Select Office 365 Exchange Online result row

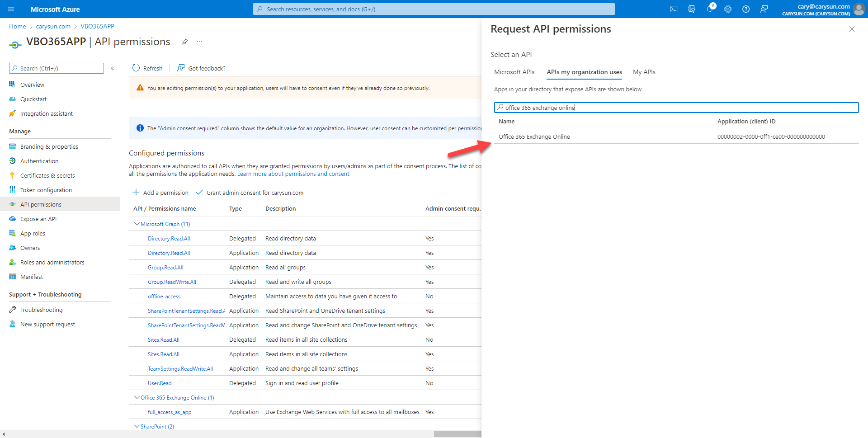(x=676, y=137)
